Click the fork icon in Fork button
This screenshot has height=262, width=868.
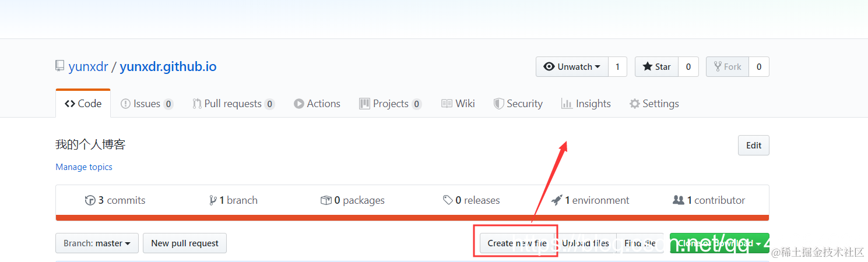click(718, 67)
